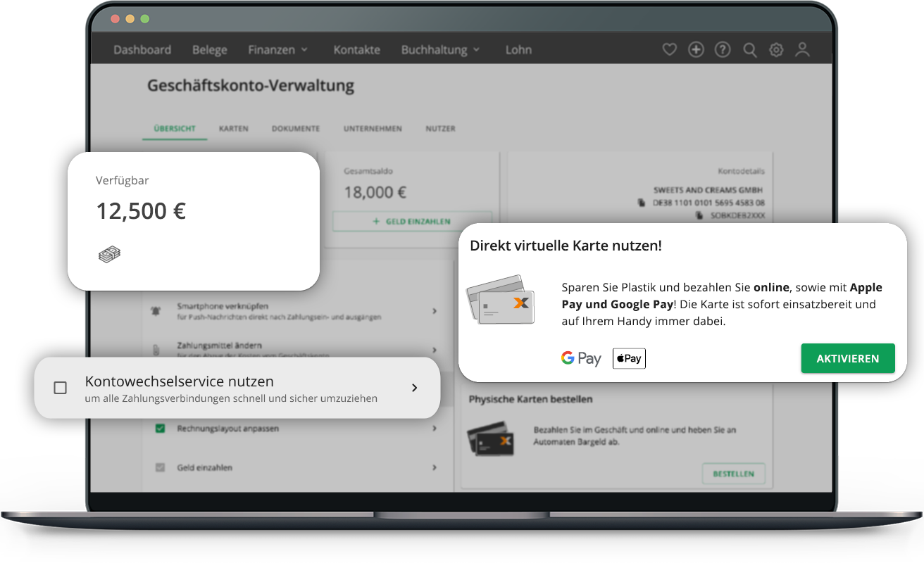Click the Gesamtsaldo amount 18,000 €
The image size is (924, 563).
click(375, 192)
